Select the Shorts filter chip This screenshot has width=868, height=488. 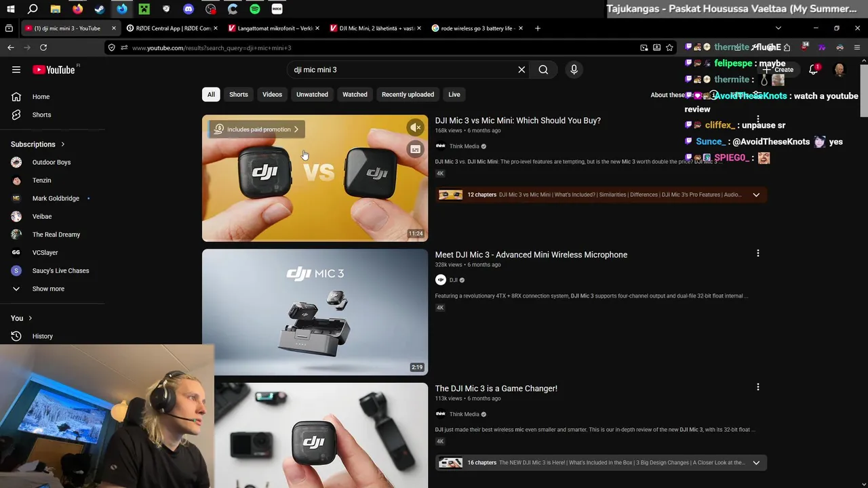point(239,94)
